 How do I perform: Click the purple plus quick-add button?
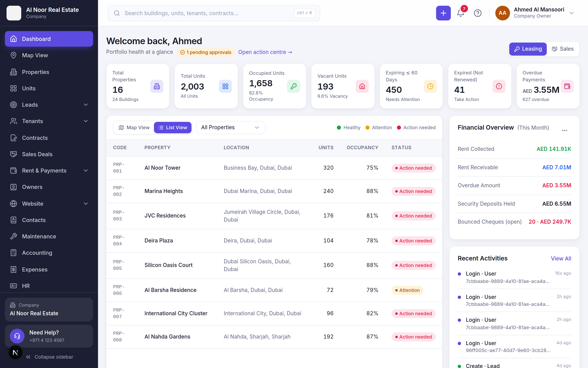tap(443, 13)
